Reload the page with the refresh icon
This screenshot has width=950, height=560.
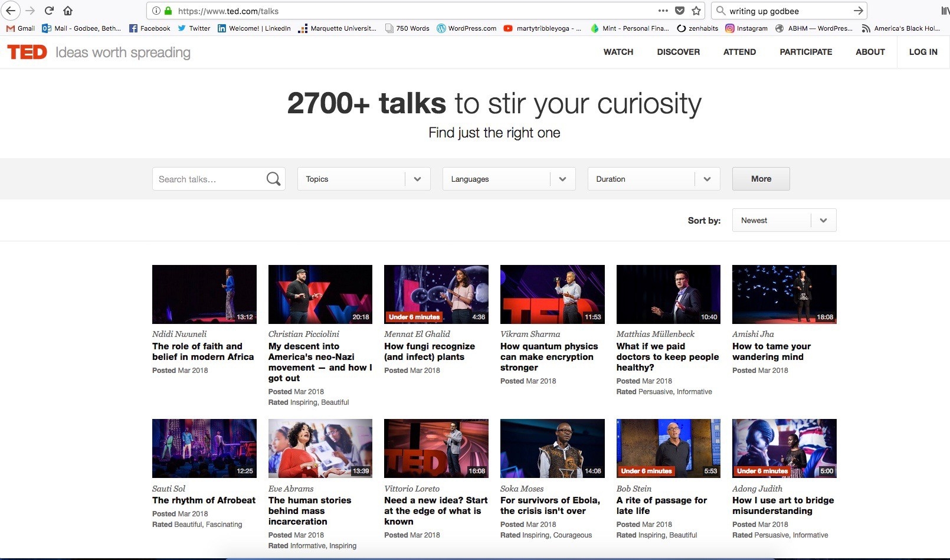tap(49, 11)
